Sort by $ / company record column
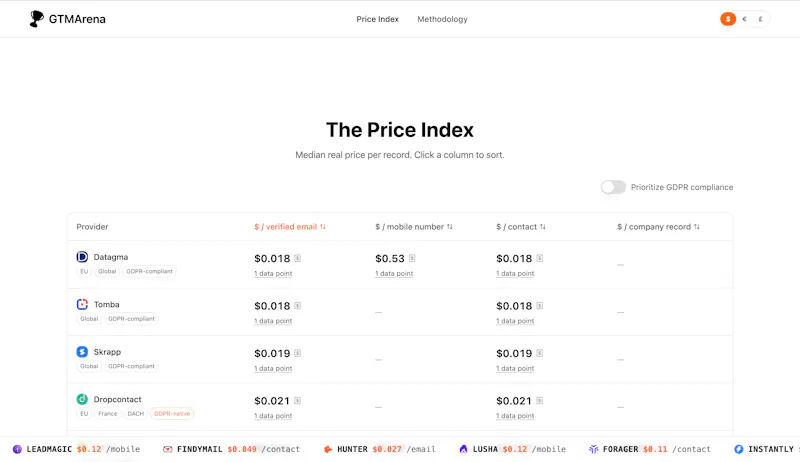800x462 pixels. (658, 226)
